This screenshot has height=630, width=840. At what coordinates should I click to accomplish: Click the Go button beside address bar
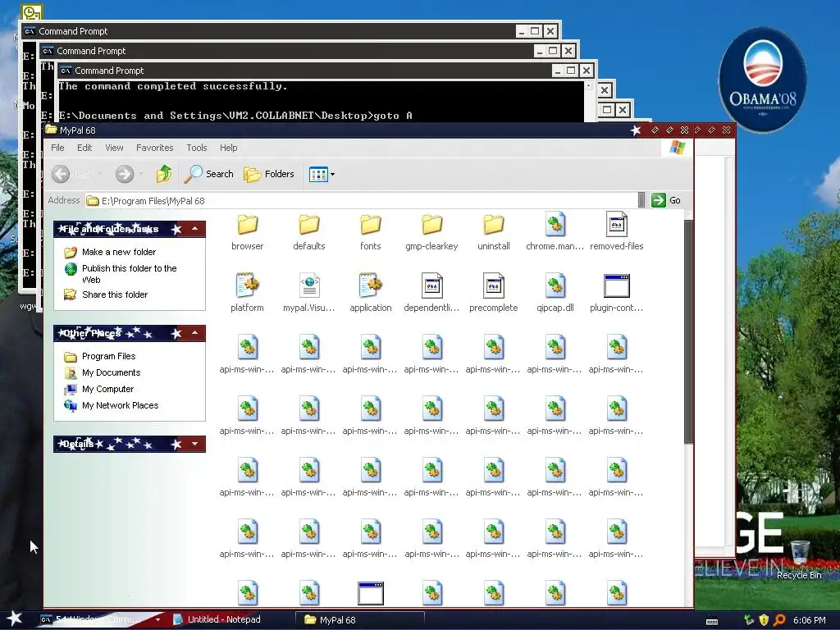pyautogui.click(x=666, y=200)
